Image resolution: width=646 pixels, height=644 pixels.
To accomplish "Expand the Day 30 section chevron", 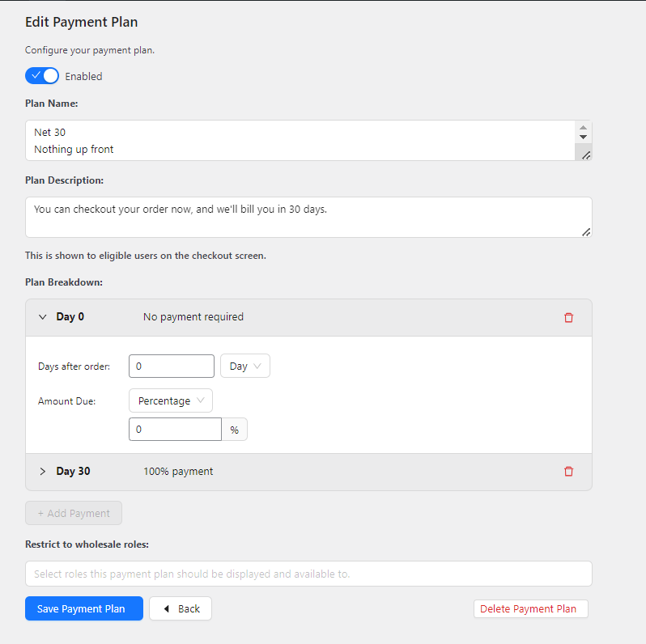I will tap(42, 471).
